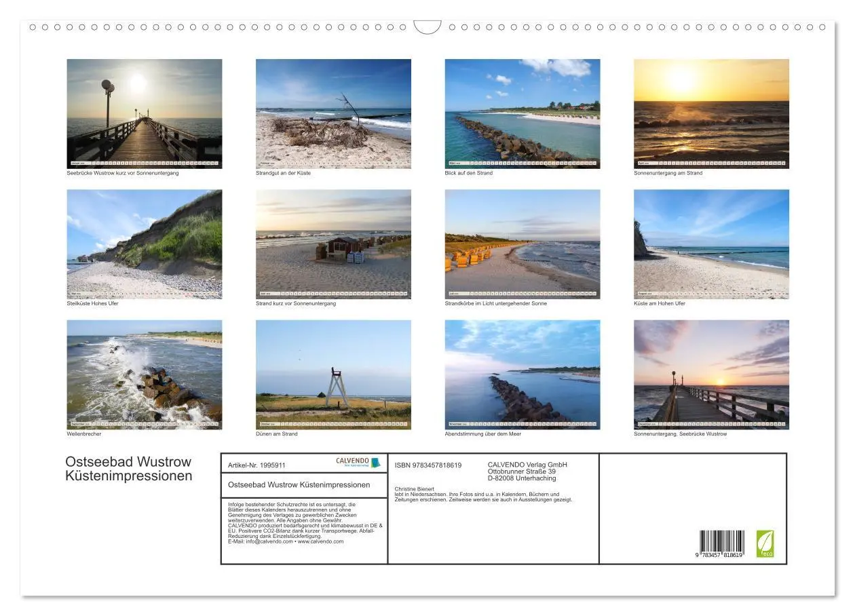This screenshot has height=616, width=855.
Task: Click 'ISBN 9783457818619' text
Action: point(428,465)
